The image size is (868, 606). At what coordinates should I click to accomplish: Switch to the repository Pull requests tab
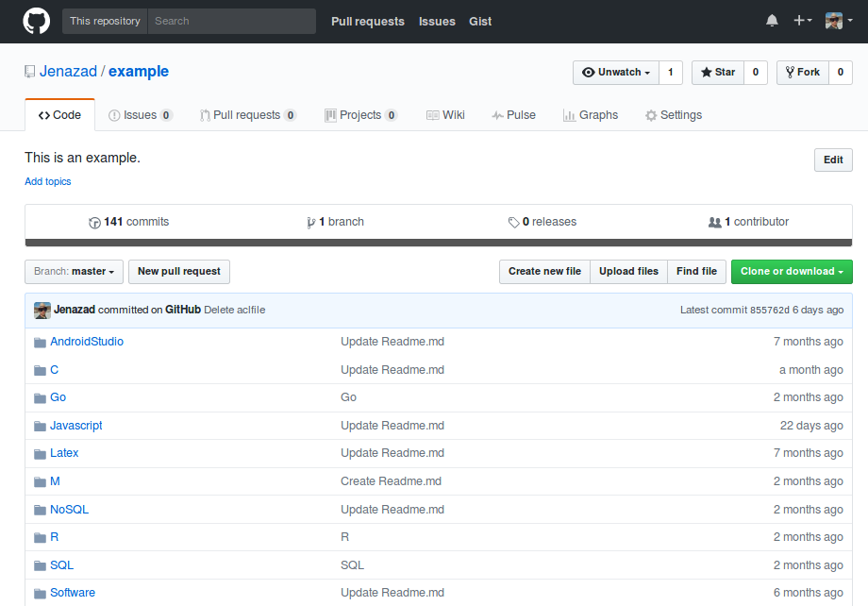point(248,115)
